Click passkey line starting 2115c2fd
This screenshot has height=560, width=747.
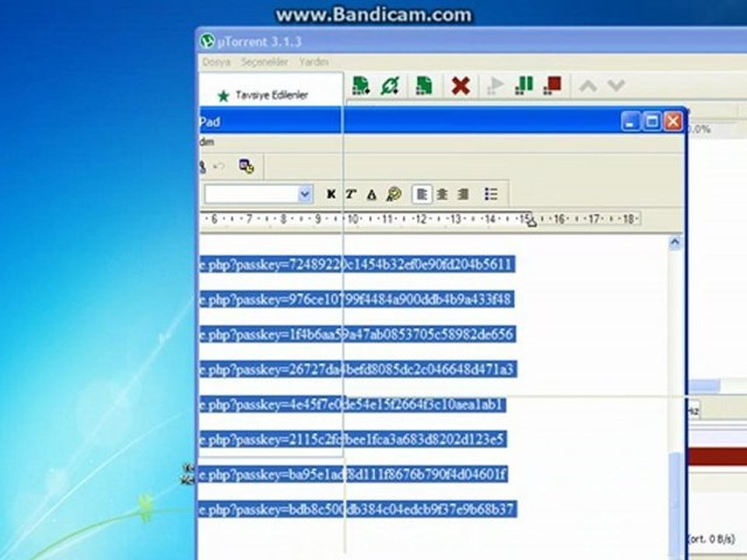(353, 439)
